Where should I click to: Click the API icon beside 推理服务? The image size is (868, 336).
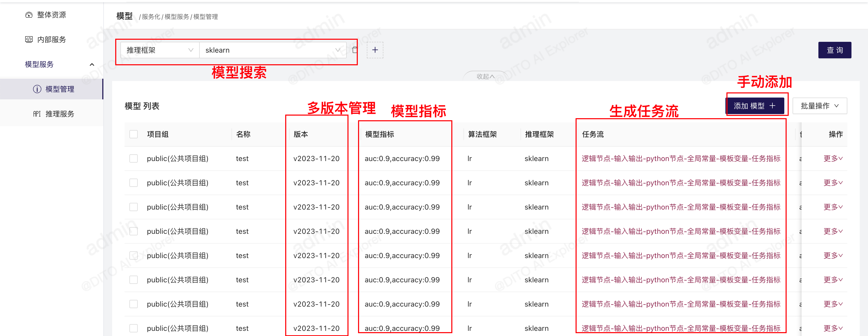(x=37, y=114)
